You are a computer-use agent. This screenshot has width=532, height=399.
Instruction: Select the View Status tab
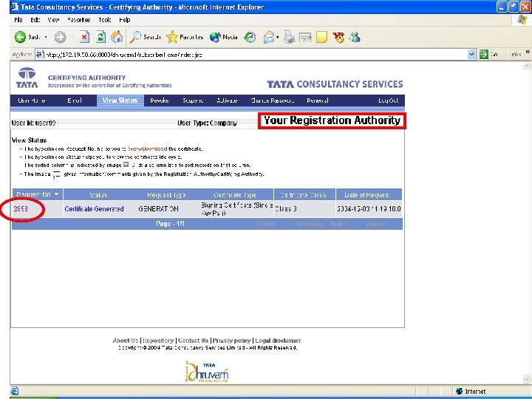click(x=120, y=100)
